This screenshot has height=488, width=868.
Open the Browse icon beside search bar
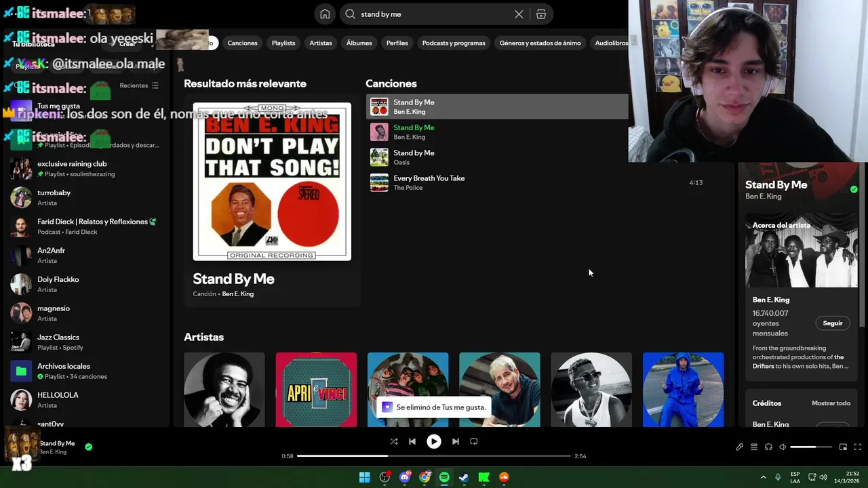tap(541, 14)
